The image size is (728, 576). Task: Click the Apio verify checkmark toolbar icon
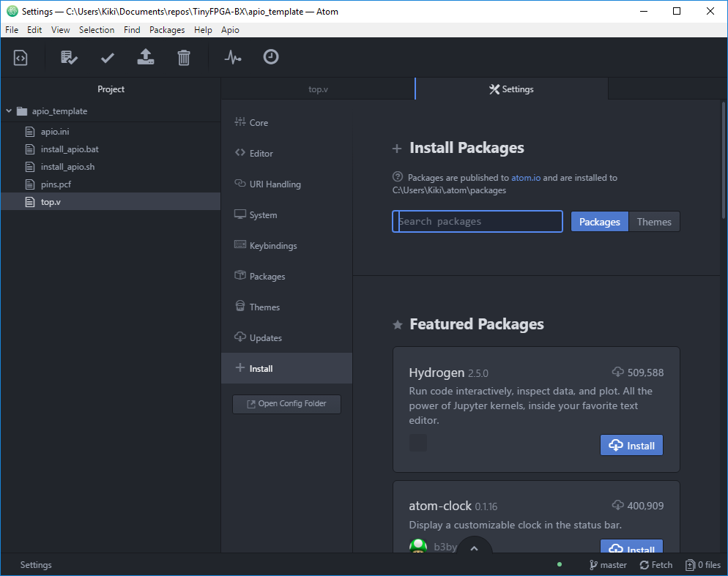[108, 57]
